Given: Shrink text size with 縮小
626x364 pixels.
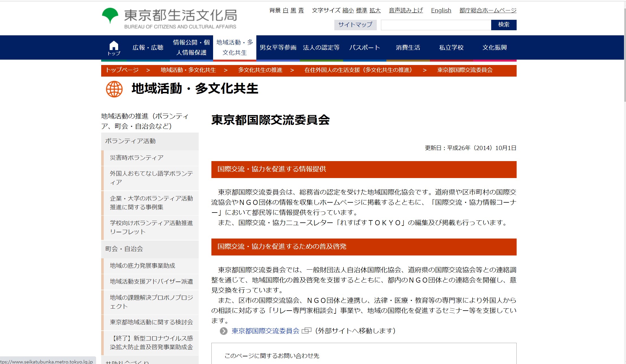Looking at the screenshot, I should 348,10.
